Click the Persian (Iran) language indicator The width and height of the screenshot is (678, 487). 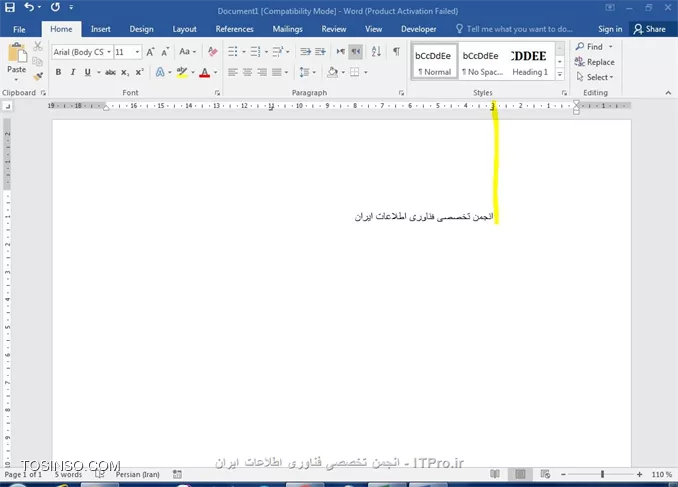click(x=138, y=474)
